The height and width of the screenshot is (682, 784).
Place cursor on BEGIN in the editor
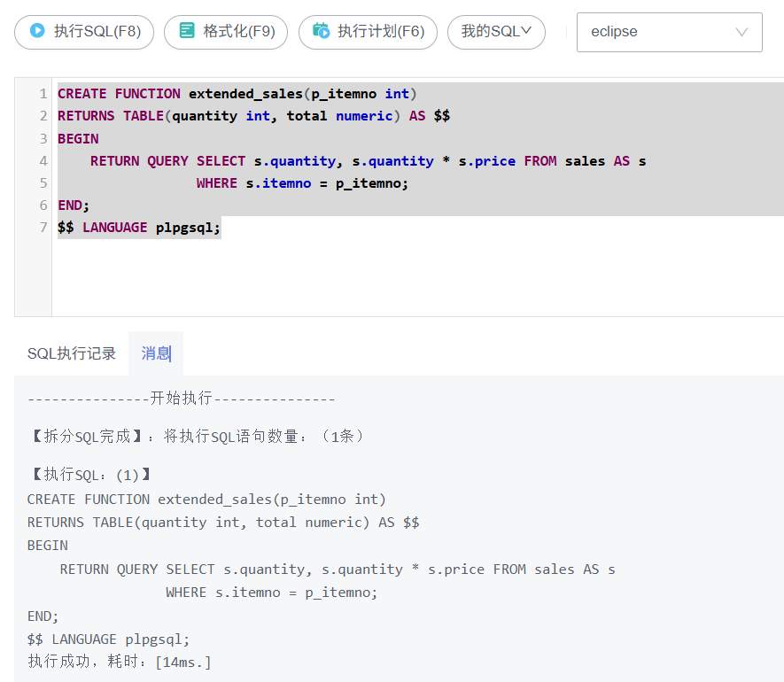(78, 139)
